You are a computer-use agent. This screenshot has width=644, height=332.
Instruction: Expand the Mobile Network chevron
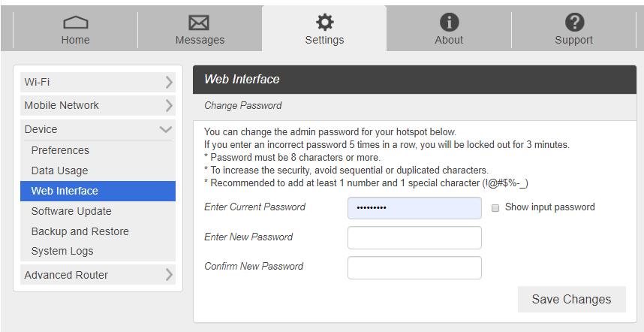[x=169, y=106]
